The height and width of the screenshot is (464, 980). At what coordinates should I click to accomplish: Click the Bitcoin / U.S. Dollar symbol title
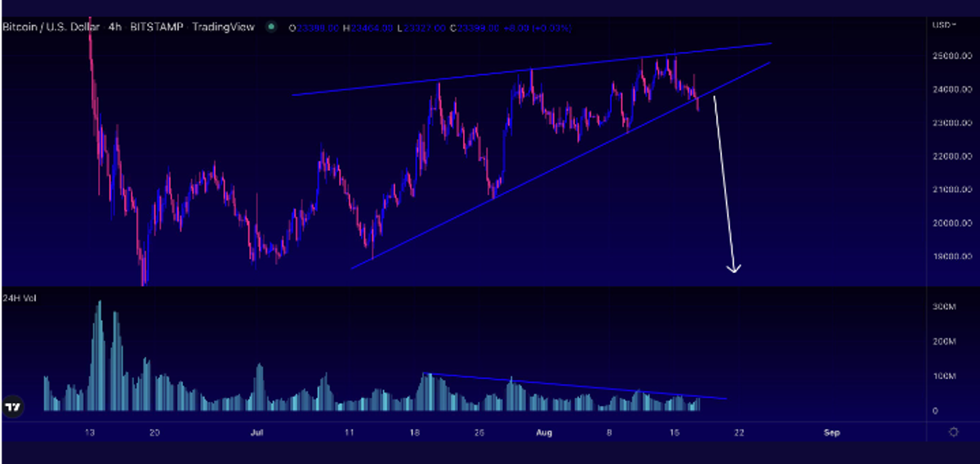47,27
